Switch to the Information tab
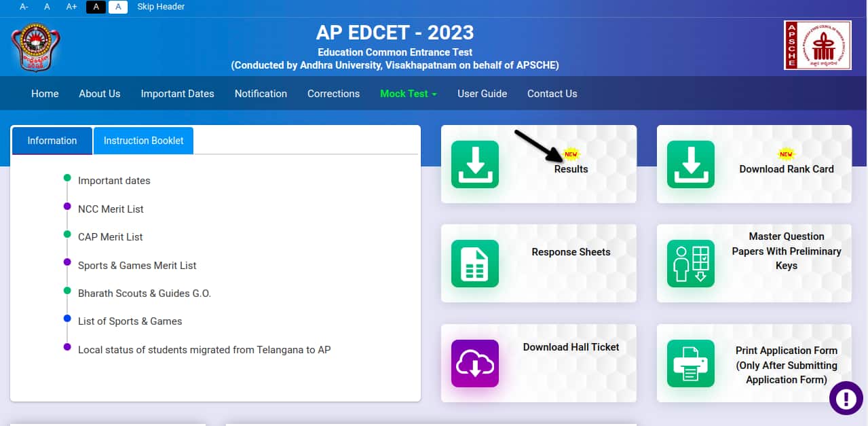The height and width of the screenshot is (426, 868). (x=52, y=141)
